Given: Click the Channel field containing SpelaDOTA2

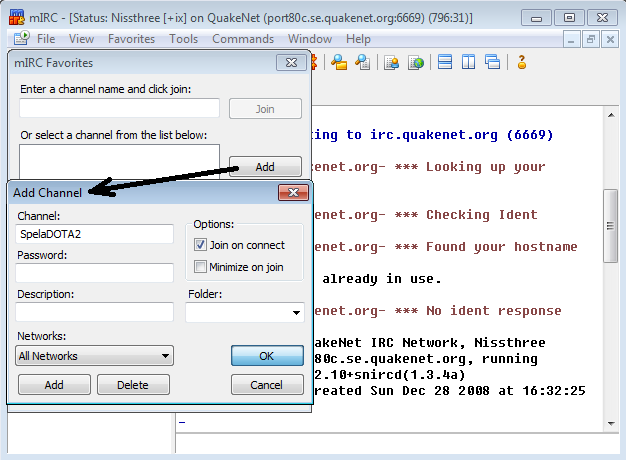Looking at the screenshot, I should (x=95, y=234).
